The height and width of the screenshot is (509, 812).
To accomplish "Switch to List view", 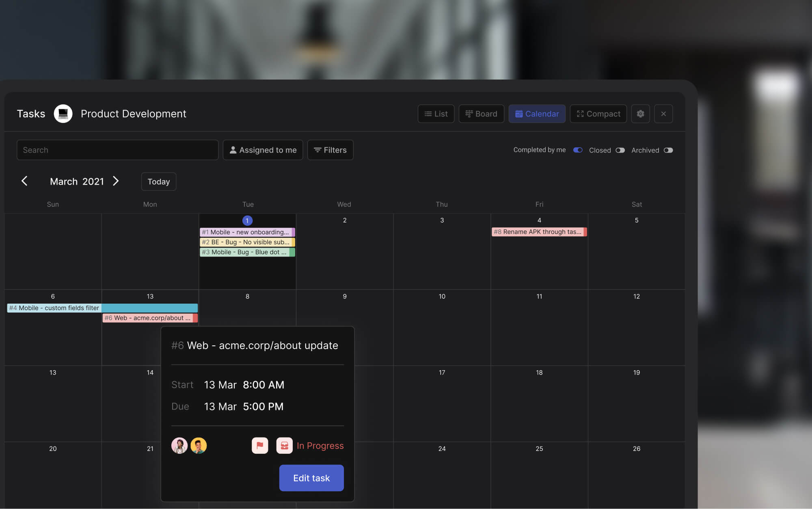I will coord(436,114).
